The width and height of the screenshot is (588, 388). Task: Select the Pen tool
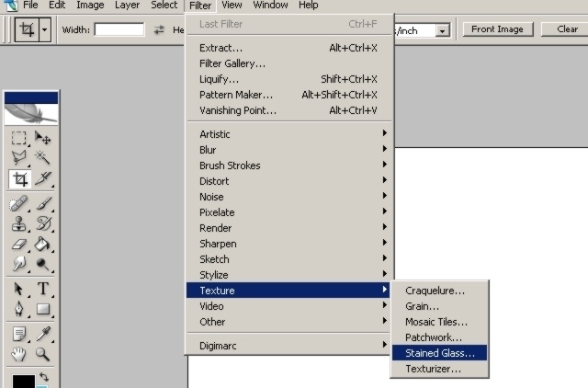tap(18, 309)
